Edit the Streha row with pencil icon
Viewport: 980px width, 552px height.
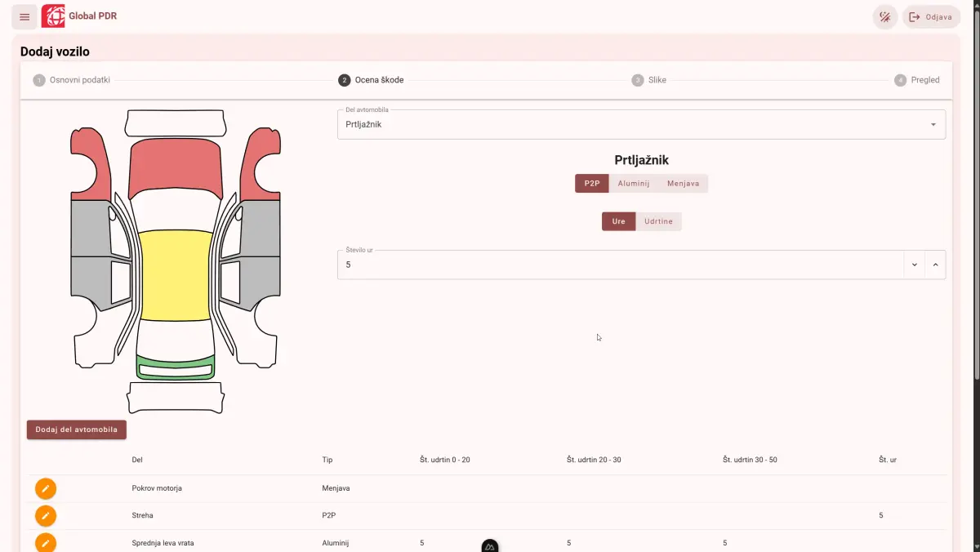click(46, 516)
